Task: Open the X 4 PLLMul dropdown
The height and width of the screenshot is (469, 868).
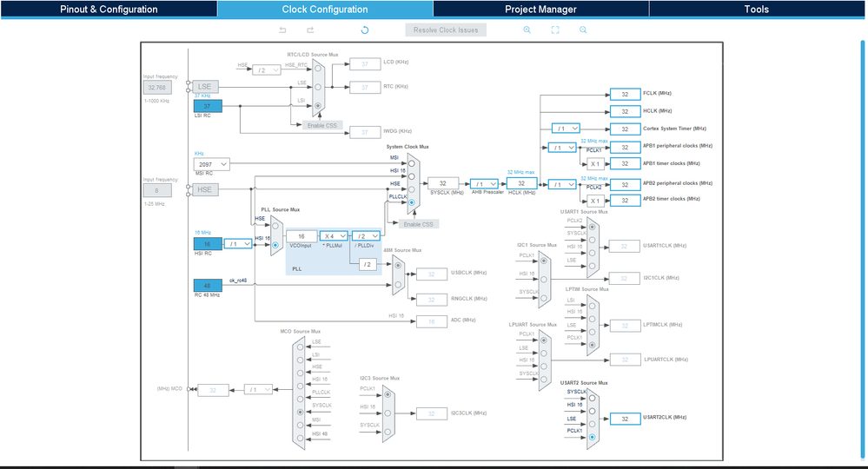Action: pos(334,236)
